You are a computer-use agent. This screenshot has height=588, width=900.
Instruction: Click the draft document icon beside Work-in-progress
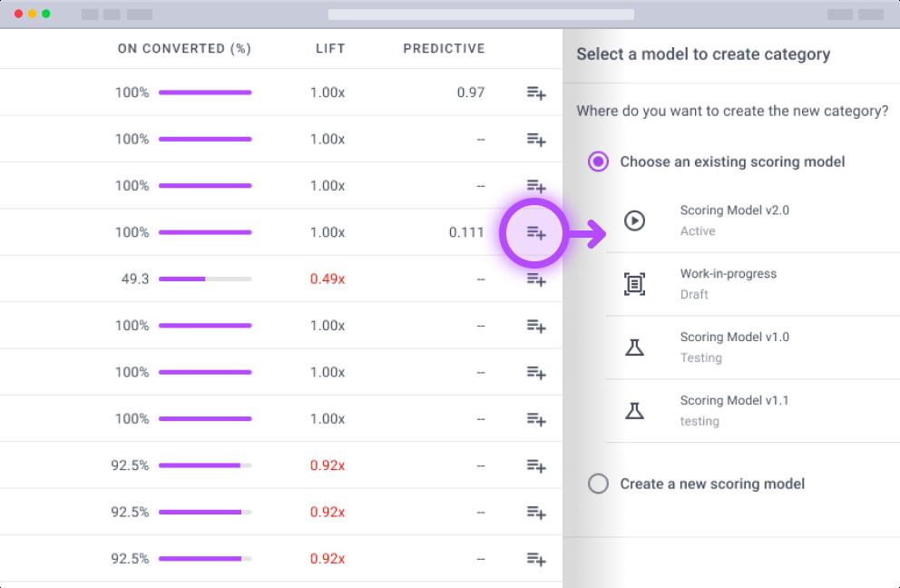[x=635, y=284]
